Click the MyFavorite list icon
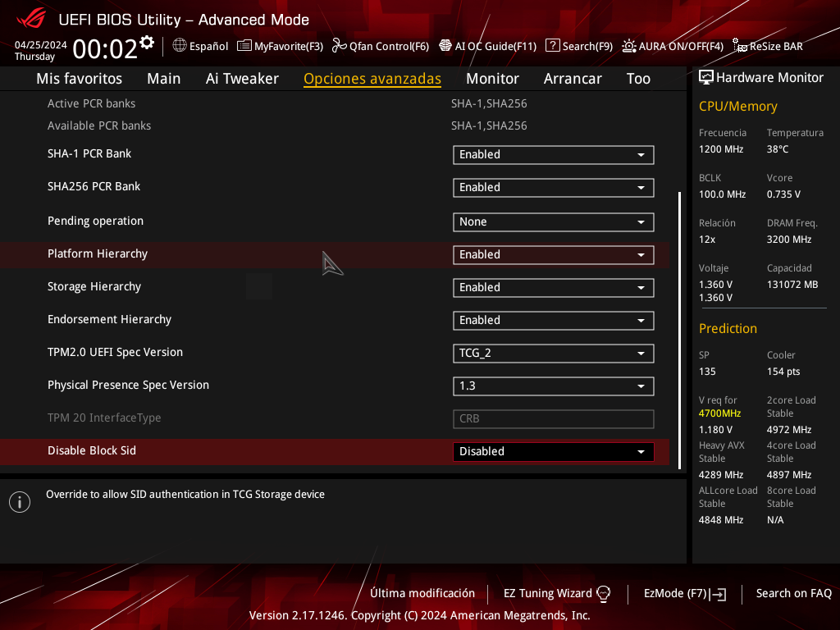This screenshot has height=630, width=840. pos(244,46)
